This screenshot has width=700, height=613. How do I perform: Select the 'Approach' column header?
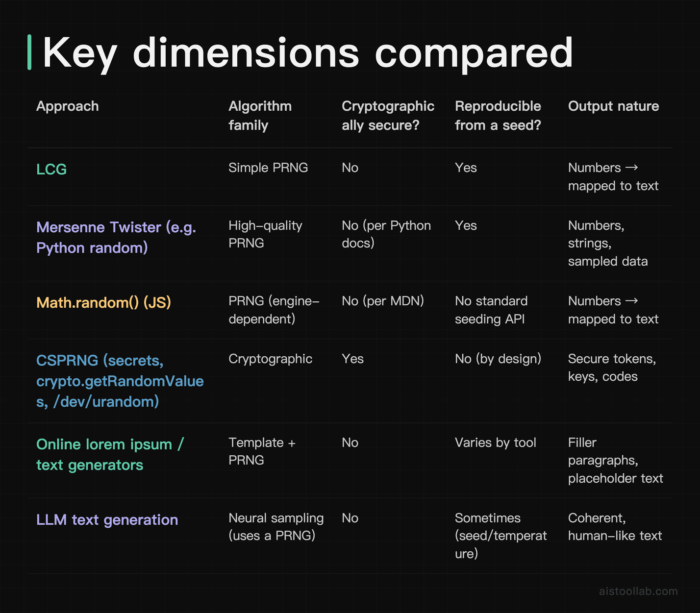click(x=68, y=106)
